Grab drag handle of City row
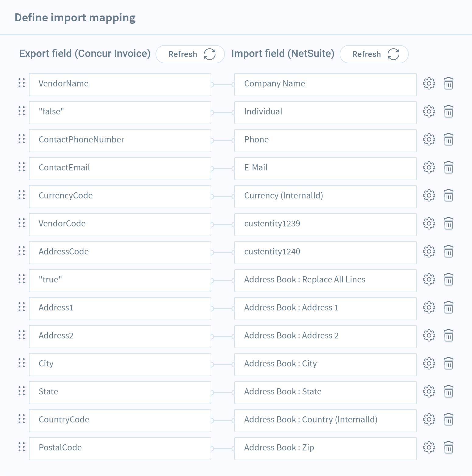The height and width of the screenshot is (476, 472). coord(22,363)
